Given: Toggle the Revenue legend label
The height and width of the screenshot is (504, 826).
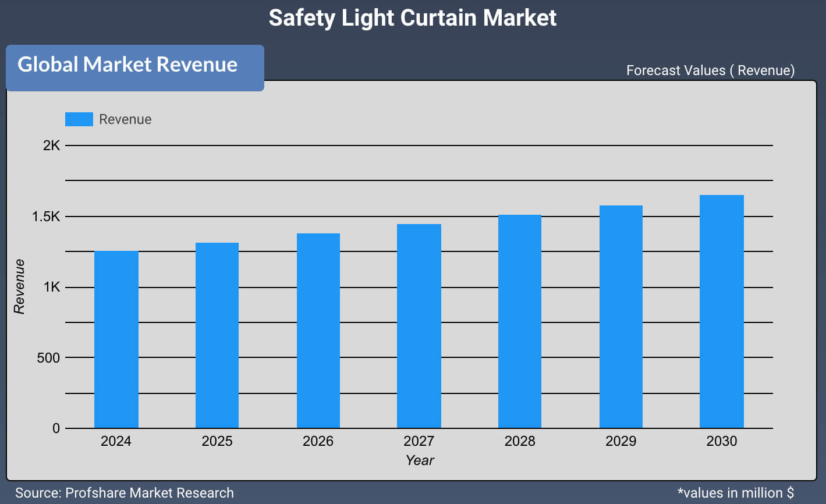Looking at the screenshot, I should coord(125,119).
